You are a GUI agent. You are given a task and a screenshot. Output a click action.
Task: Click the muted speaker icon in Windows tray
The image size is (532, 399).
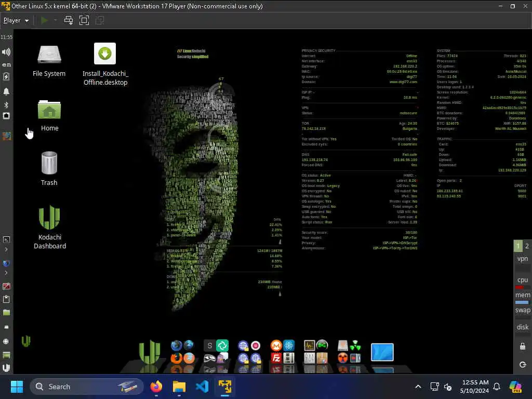[448, 387]
